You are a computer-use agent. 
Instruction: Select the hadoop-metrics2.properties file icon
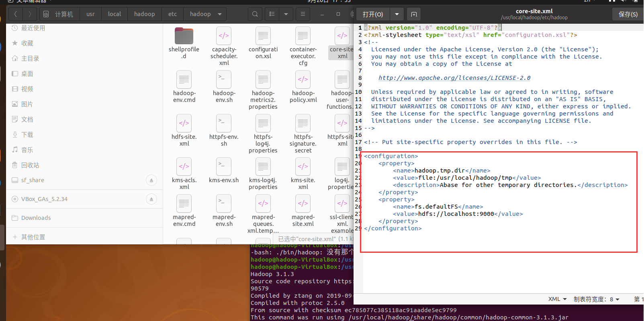(x=263, y=79)
